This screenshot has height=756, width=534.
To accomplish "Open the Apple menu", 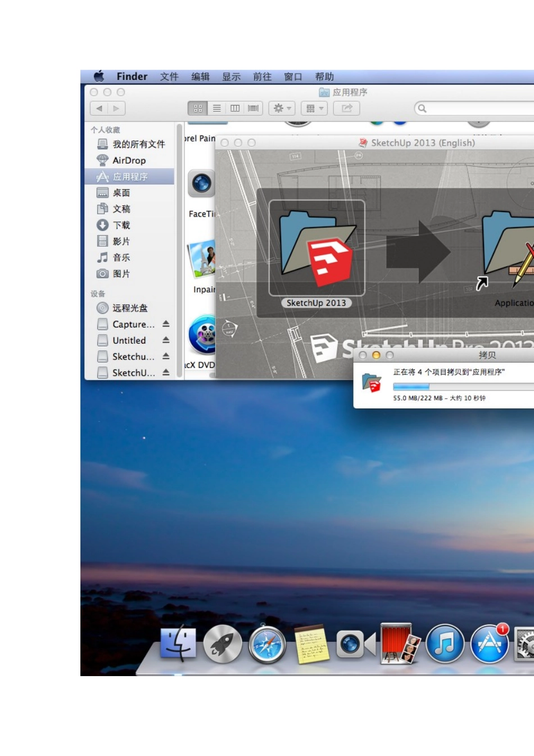I will coord(99,76).
